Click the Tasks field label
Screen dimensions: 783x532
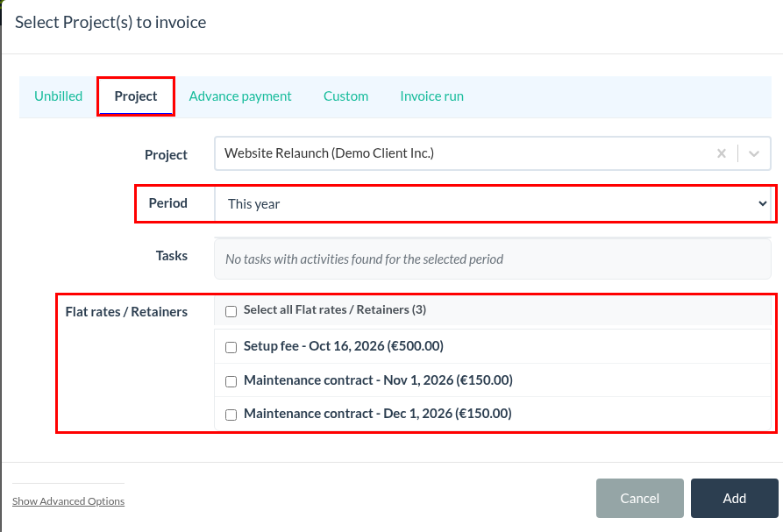pos(172,256)
